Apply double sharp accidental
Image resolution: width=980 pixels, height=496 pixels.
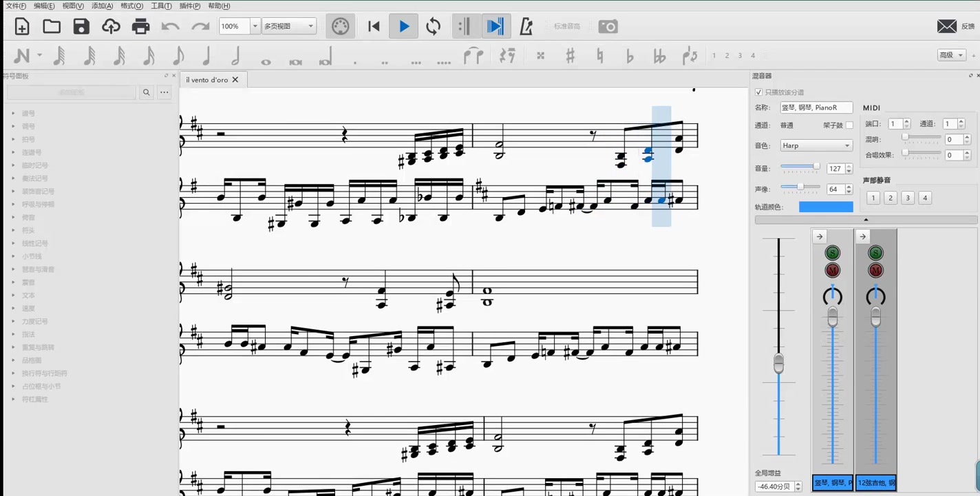tap(540, 56)
